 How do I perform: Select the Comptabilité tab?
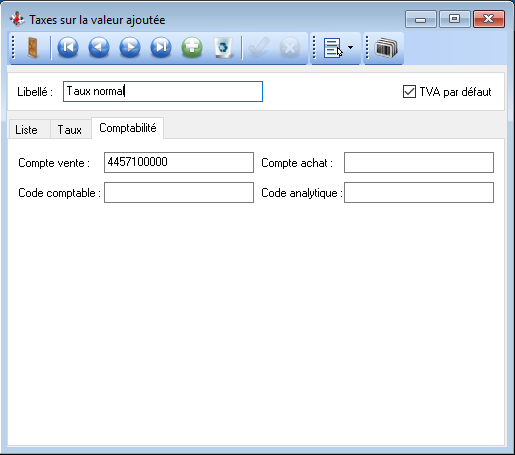[x=128, y=128]
